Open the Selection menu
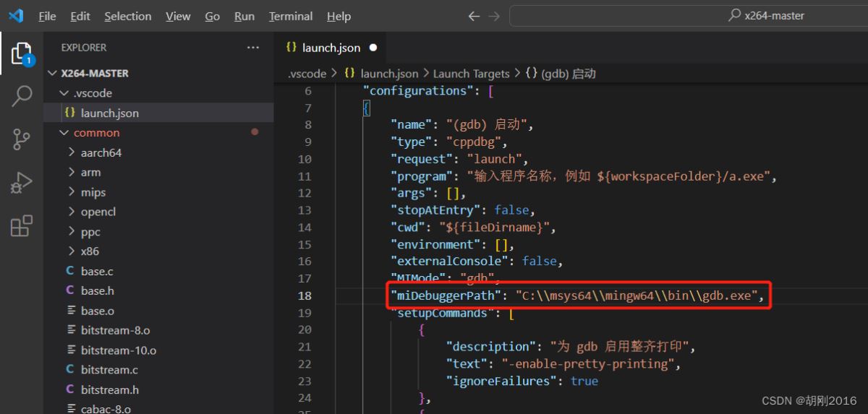868x414 pixels. tap(128, 16)
